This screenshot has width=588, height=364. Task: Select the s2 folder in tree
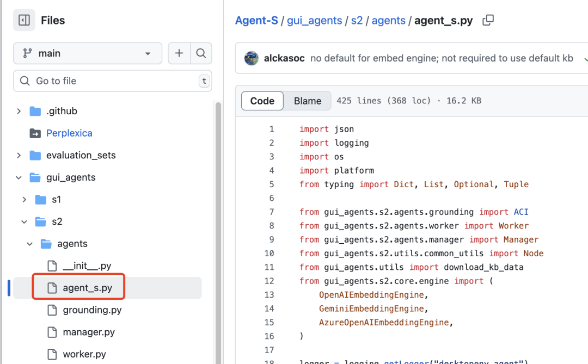[x=57, y=222]
